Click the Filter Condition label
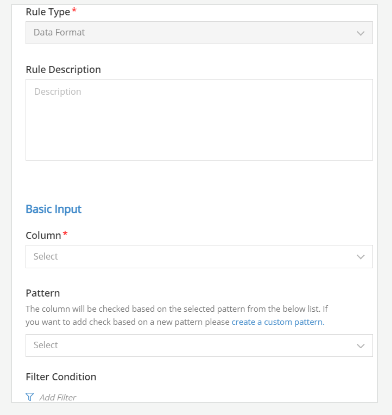The image size is (392, 415). (61, 377)
